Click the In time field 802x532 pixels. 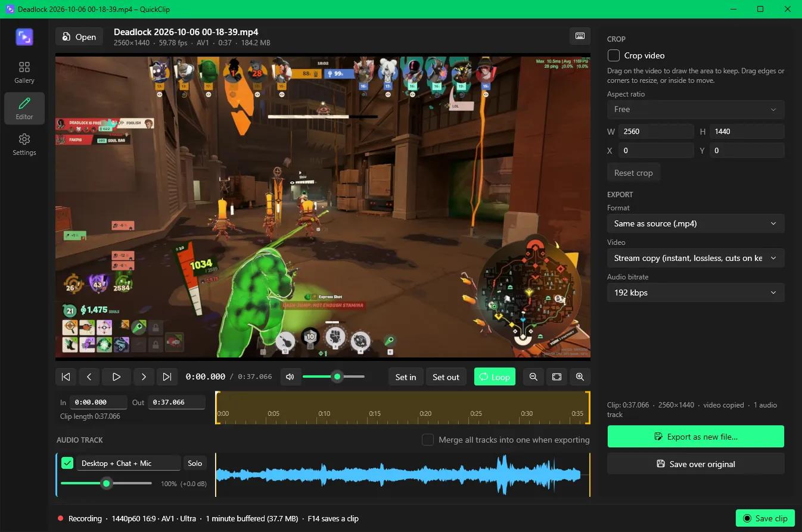pos(98,402)
